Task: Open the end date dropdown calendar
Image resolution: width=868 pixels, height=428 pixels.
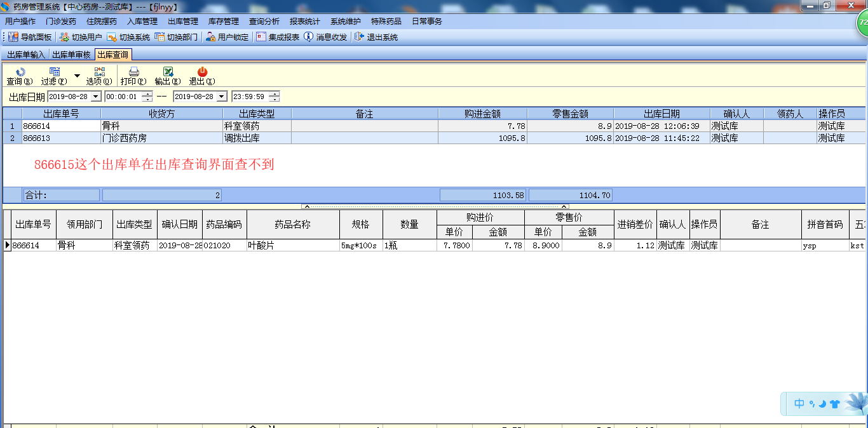Action: coord(222,97)
